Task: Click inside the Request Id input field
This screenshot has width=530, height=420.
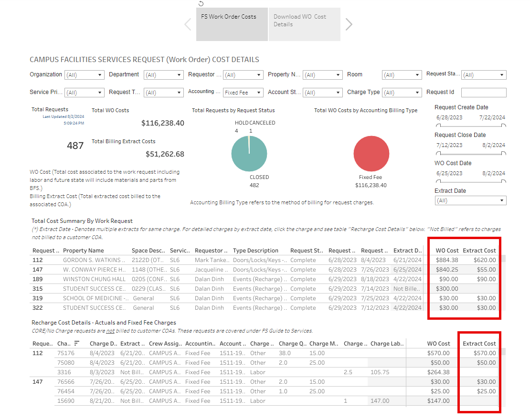Action: (484, 92)
